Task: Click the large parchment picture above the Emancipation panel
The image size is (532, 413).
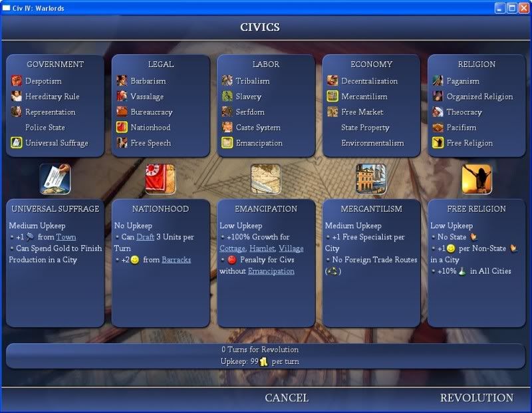Action: (265, 179)
